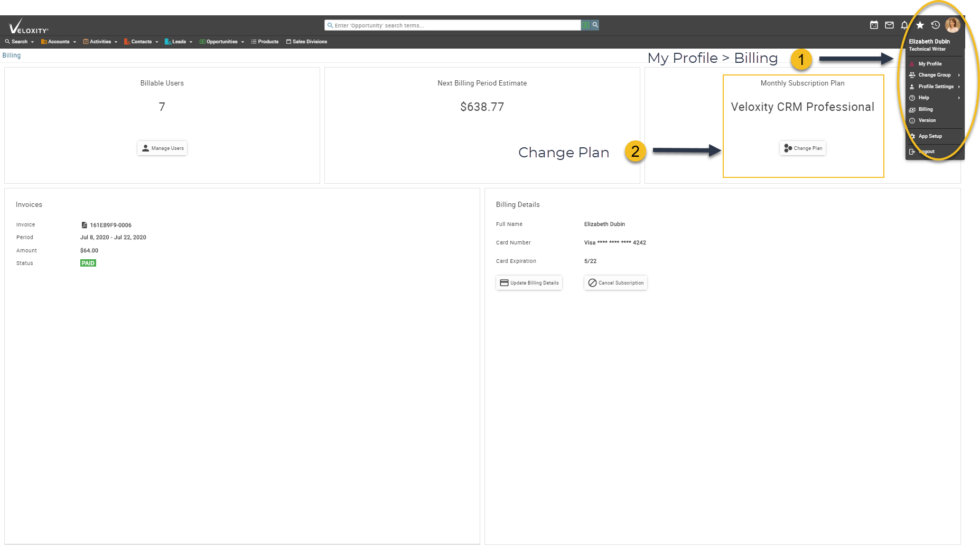This screenshot has width=980, height=548.
Task: Click the billable users count '7'
Action: (162, 107)
